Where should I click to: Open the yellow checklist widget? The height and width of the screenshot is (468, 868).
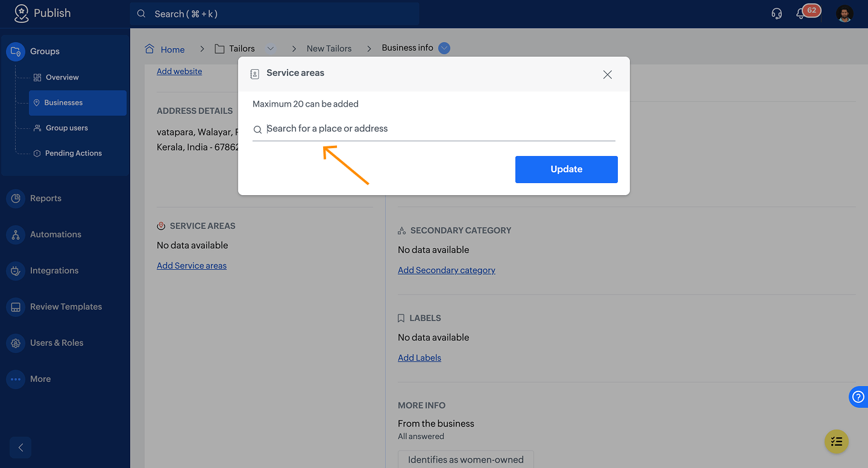tap(836, 441)
